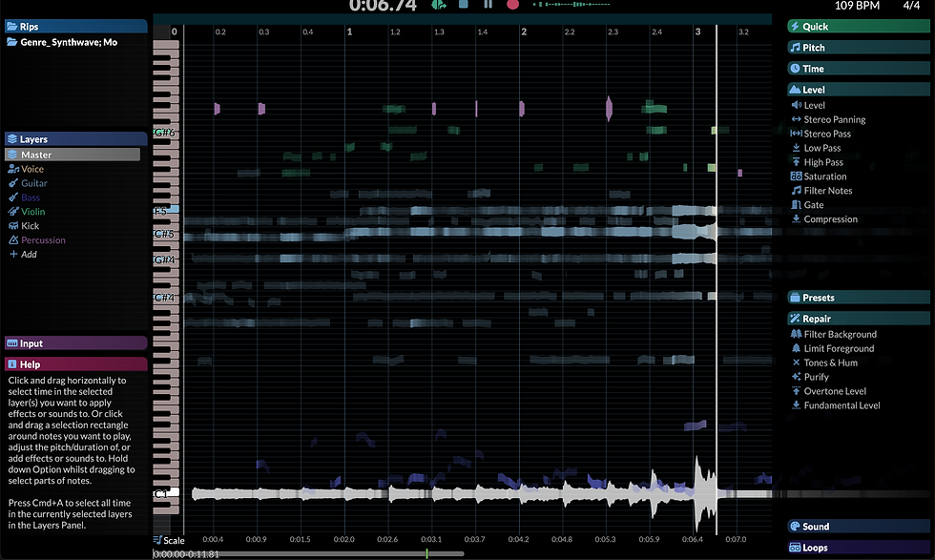This screenshot has width=935, height=560.
Task: Apply the Saturation effect
Action: [x=823, y=176]
